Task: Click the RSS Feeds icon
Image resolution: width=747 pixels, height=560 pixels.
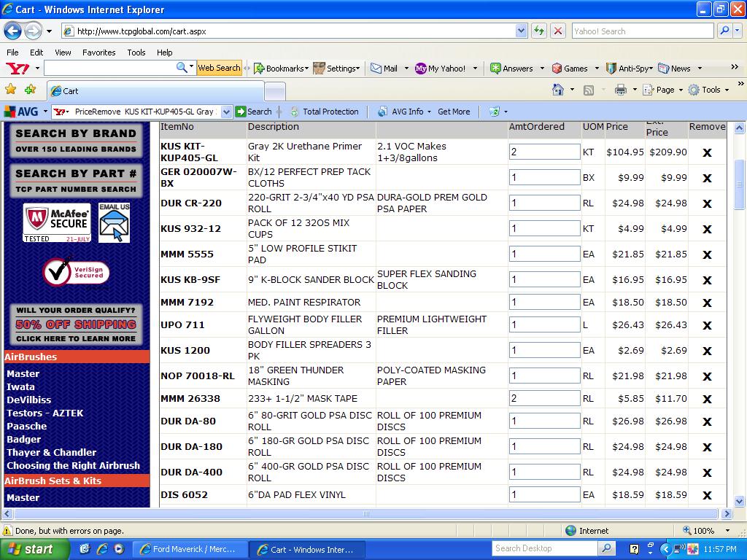Action: (589, 90)
